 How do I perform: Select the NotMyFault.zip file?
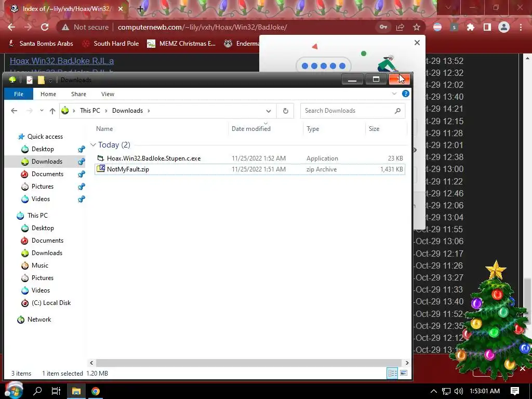click(250, 169)
